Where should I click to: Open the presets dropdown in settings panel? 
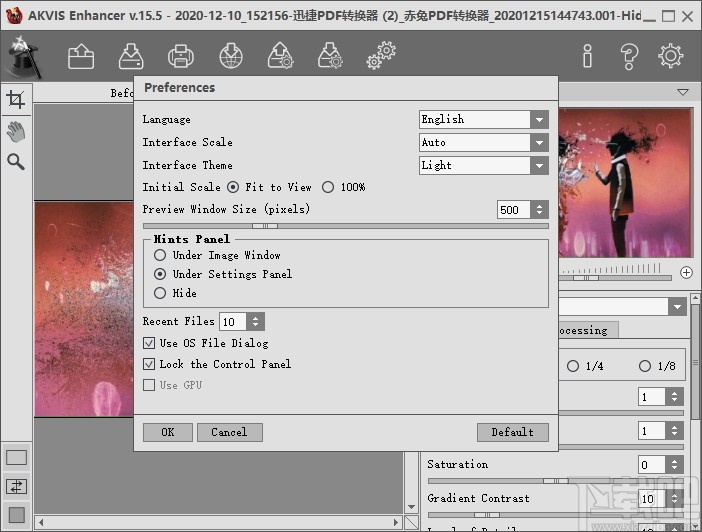pos(677,307)
